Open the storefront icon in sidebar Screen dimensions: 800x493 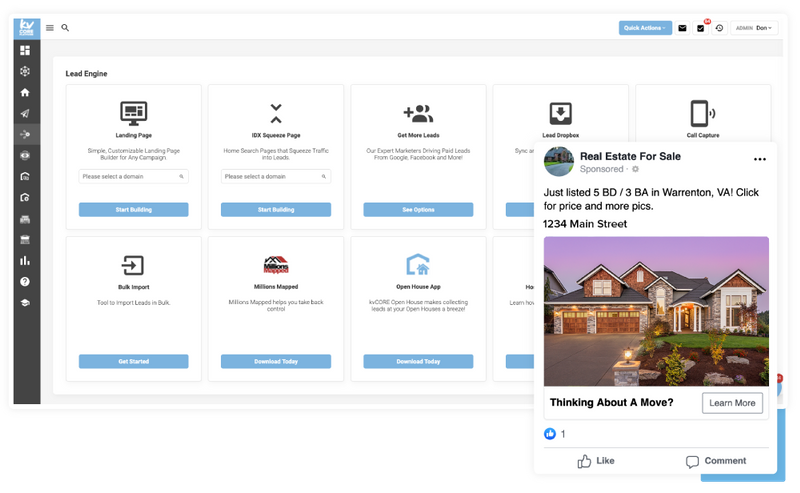coord(25,240)
